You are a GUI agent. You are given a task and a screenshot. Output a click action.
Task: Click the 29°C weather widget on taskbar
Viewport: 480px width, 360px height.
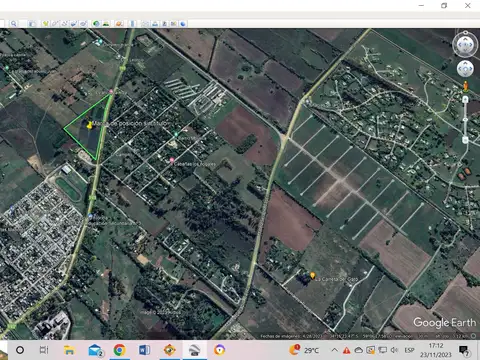click(304, 350)
